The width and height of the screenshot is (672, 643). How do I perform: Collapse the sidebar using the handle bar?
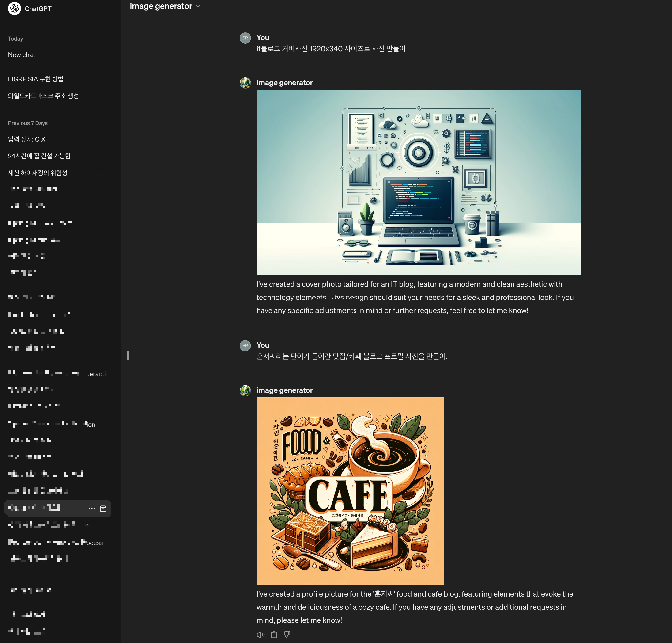(x=128, y=355)
